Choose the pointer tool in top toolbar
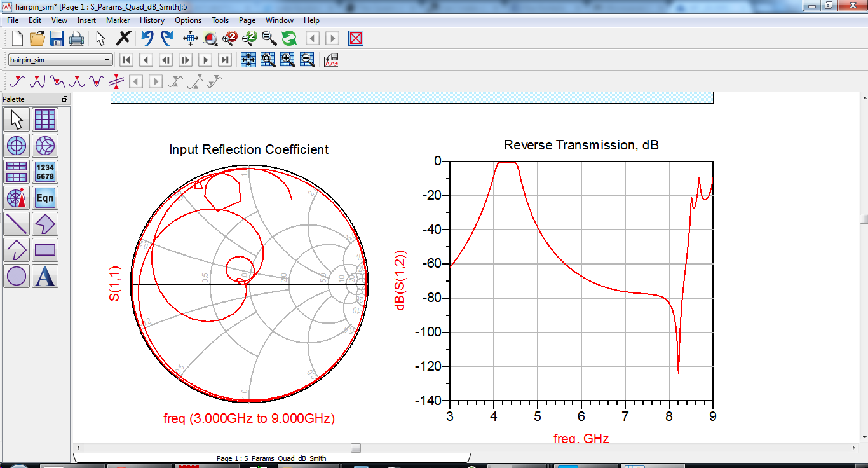This screenshot has width=868, height=468. pos(100,38)
